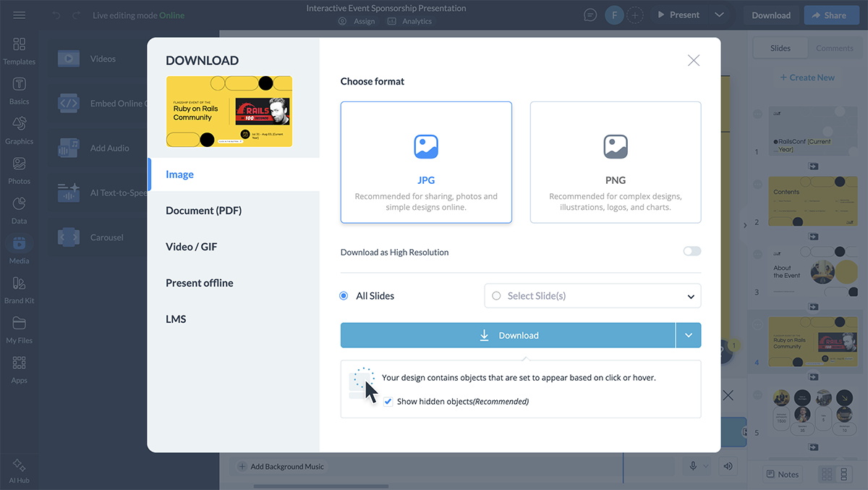Open the Notes button
This screenshot has width=868, height=490.
pyautogui.click(x=782, y=474)
